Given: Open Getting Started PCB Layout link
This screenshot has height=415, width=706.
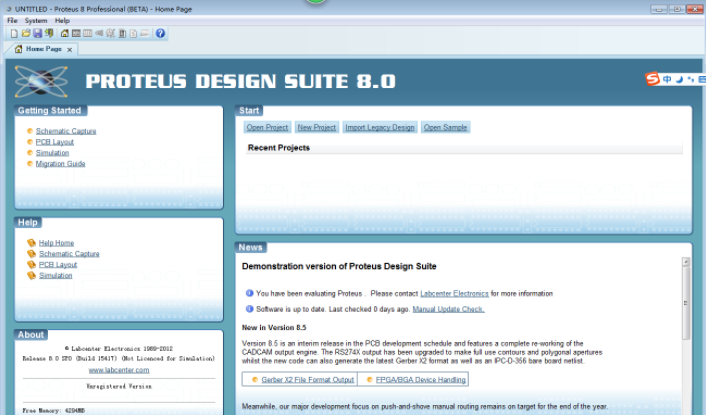Looking at the screenshot, I should [54, 142].
